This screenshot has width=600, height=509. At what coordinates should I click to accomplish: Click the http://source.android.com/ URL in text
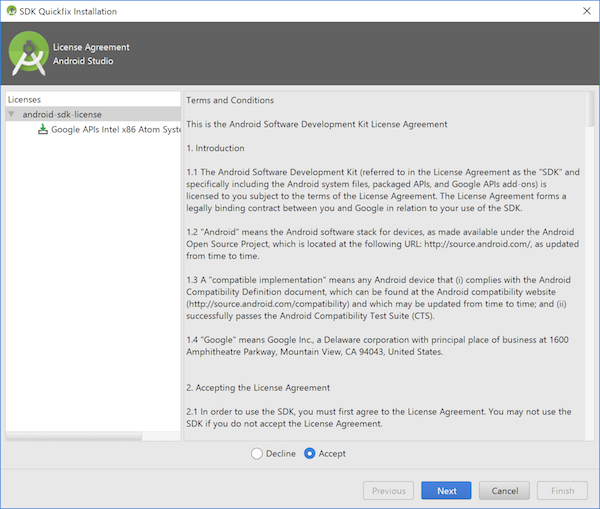click(478, 244)
